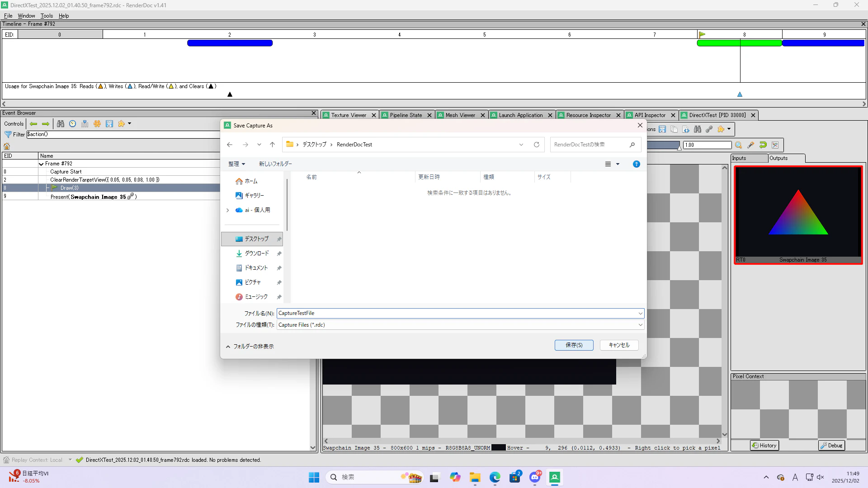868x488 pixels.
Task: Click the clock timing icon in Event Browser
Action: (72, 124)
